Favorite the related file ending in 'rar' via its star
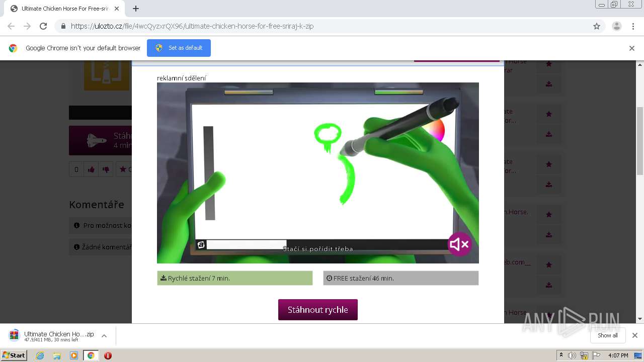Image resolution: width=644 pixels, height=362 pixels. click(549, 64)
